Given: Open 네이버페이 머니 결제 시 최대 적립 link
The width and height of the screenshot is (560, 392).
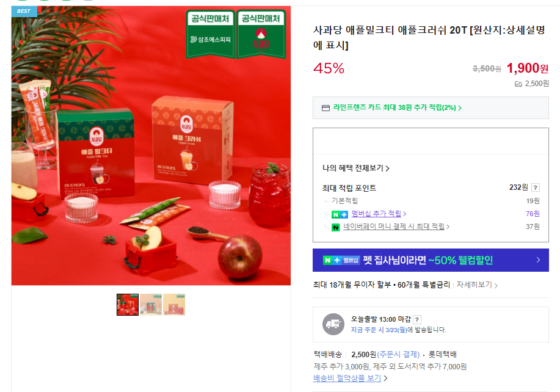Looking at the screenshot, I should pyautogui.click(x=396, y=227).
